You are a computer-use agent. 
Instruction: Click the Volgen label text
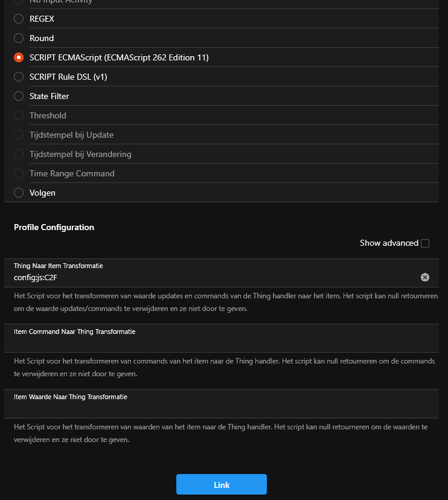point(42,193)
